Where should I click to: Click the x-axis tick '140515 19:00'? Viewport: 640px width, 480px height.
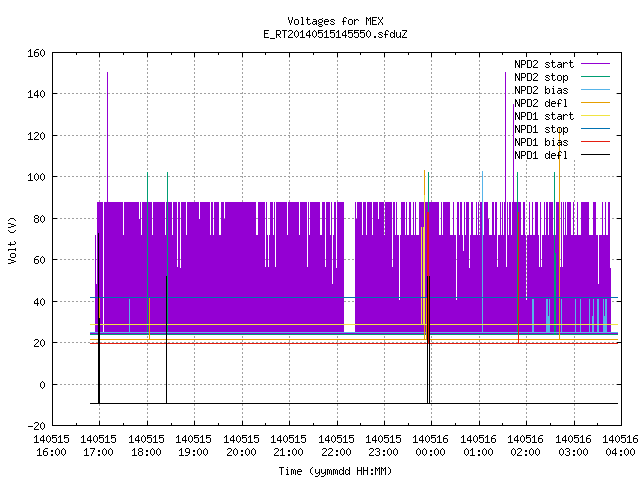pyautogui.click(x=193, y=446)
